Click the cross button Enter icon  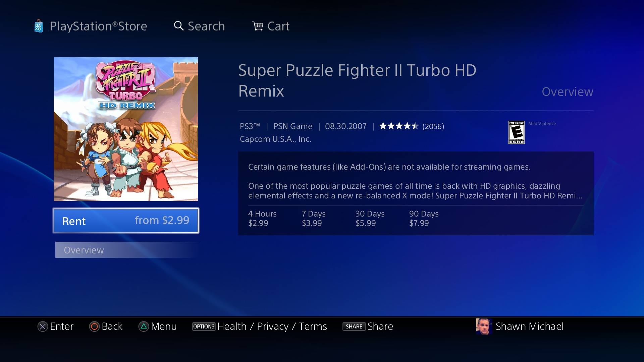(43, 326)
